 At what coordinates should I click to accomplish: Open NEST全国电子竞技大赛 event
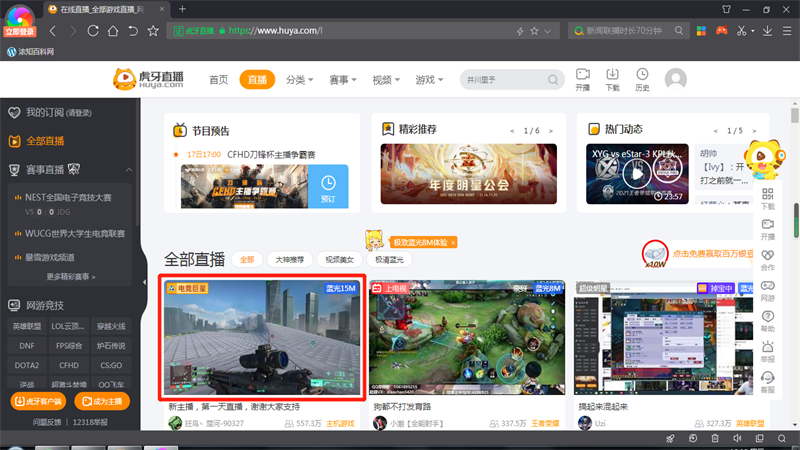click(68, 197)
